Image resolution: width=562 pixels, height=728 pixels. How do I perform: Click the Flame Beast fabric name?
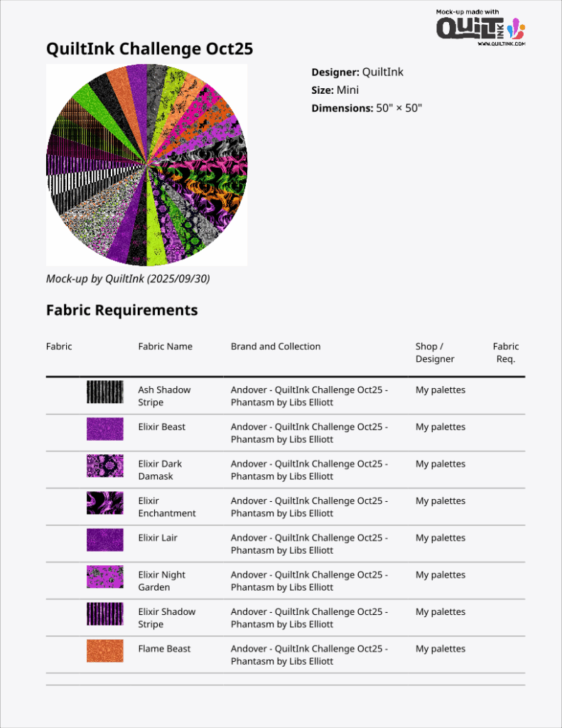(x=164, y=648)
